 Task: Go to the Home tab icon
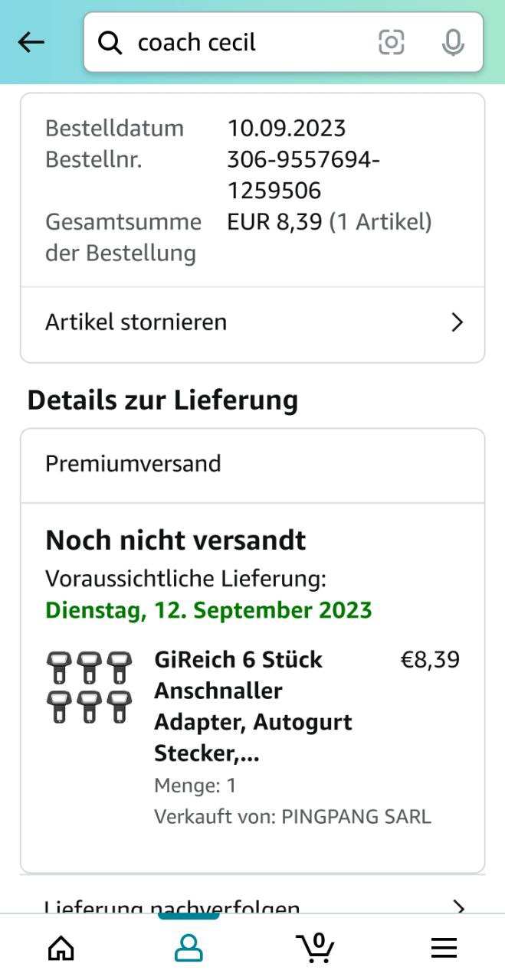tap(61, 948)
